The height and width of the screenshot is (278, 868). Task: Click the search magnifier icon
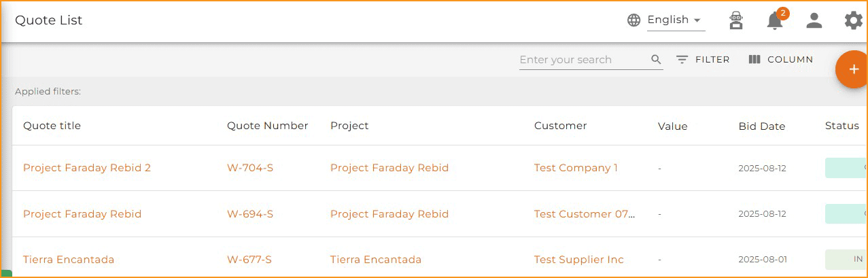[x=656, y=60]
